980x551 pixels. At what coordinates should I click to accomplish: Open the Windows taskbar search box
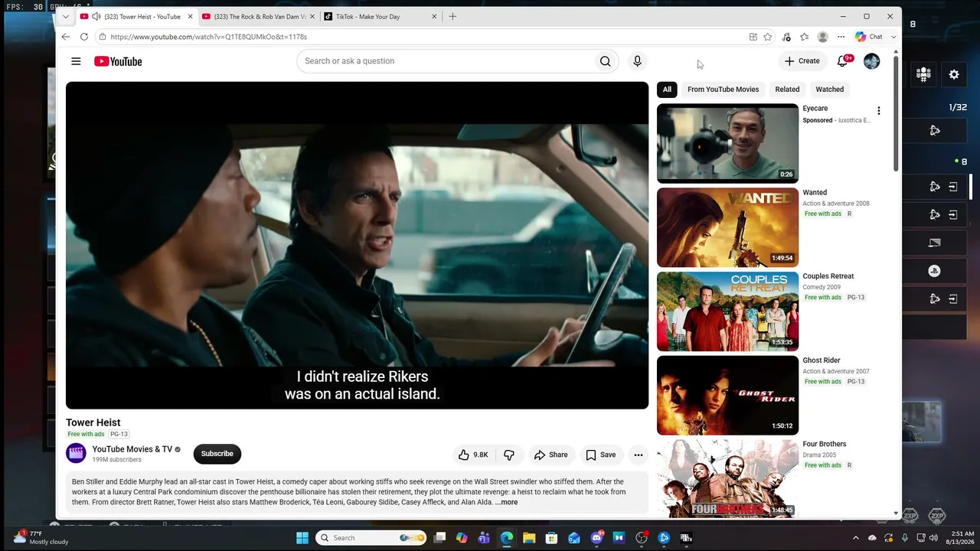click(371, 538)
